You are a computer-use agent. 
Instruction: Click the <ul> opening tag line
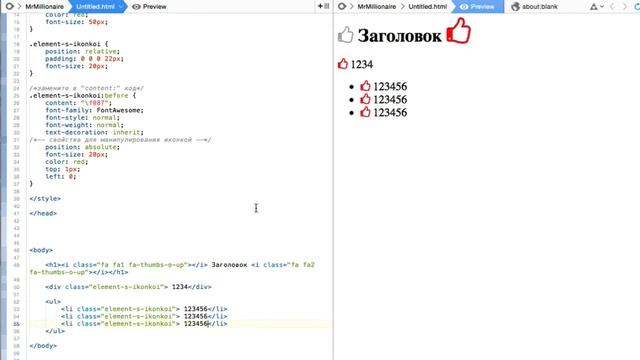click(53, 301)
